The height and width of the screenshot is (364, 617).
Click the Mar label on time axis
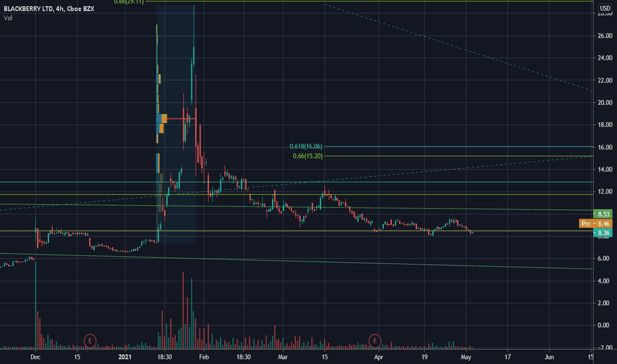pyautogui.click(x=283, y=357)
